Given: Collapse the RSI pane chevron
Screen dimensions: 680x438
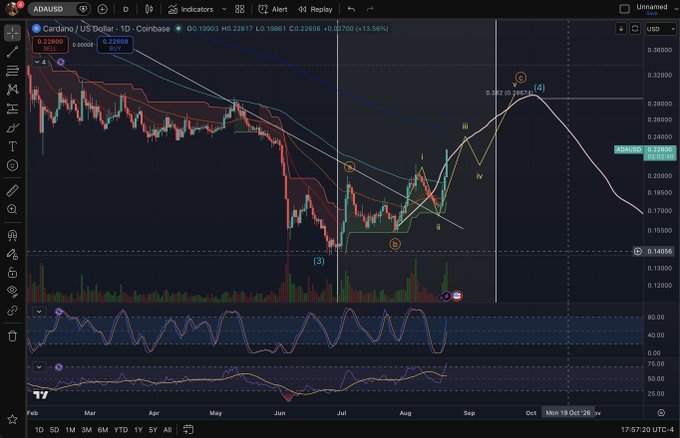Looking at the screenshot, I should coord(39,367).
